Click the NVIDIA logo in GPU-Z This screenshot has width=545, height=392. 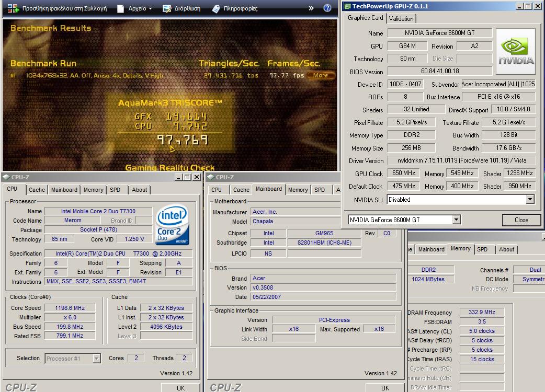coord(516,51)
